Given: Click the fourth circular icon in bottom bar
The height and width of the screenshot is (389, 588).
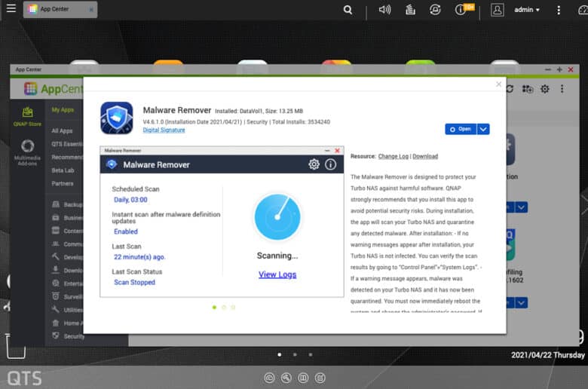Looking at the screenshot, I should click(320, 378).
